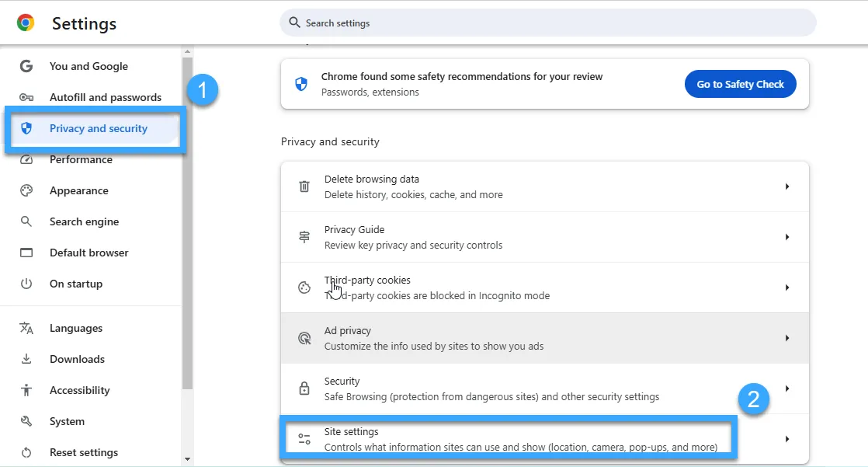This screenshot has height=467, width=868.
Task: Expand Security via its arrow
Action: (x=786, y=389)
